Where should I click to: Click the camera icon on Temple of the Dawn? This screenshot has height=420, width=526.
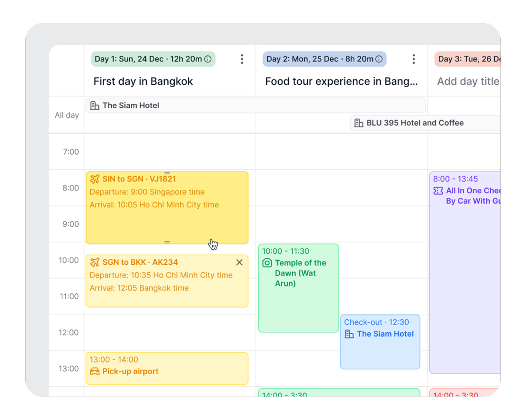pos(267,263)
